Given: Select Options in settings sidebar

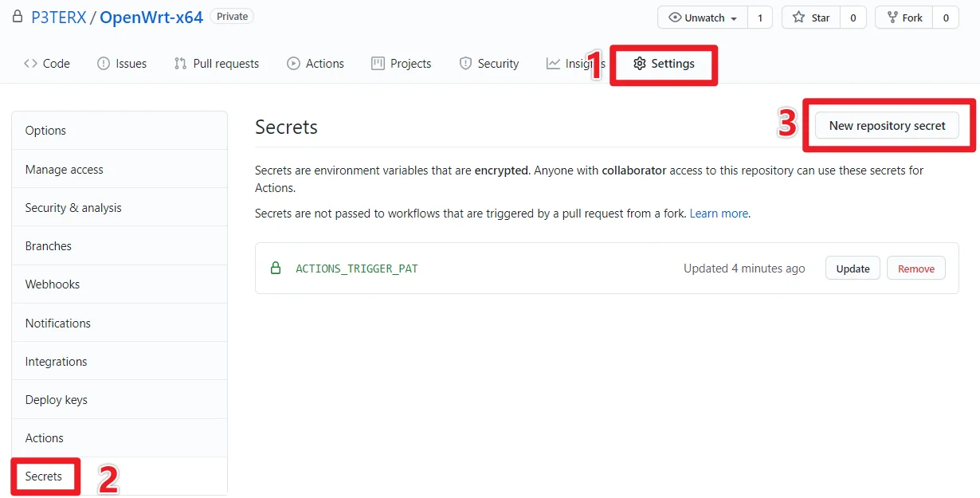Looking at the screenshot, I should pos(120,131).
